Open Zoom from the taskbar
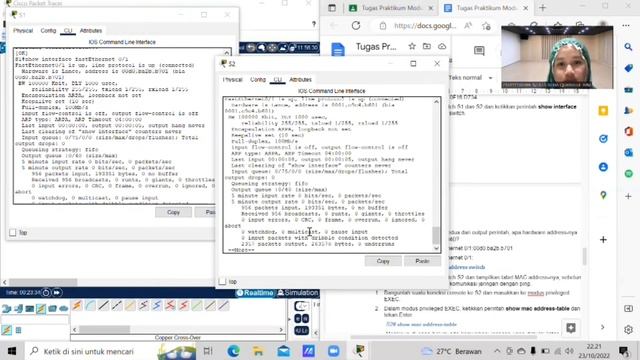Viewport: 640px width, 360px height. pos(333,351)
